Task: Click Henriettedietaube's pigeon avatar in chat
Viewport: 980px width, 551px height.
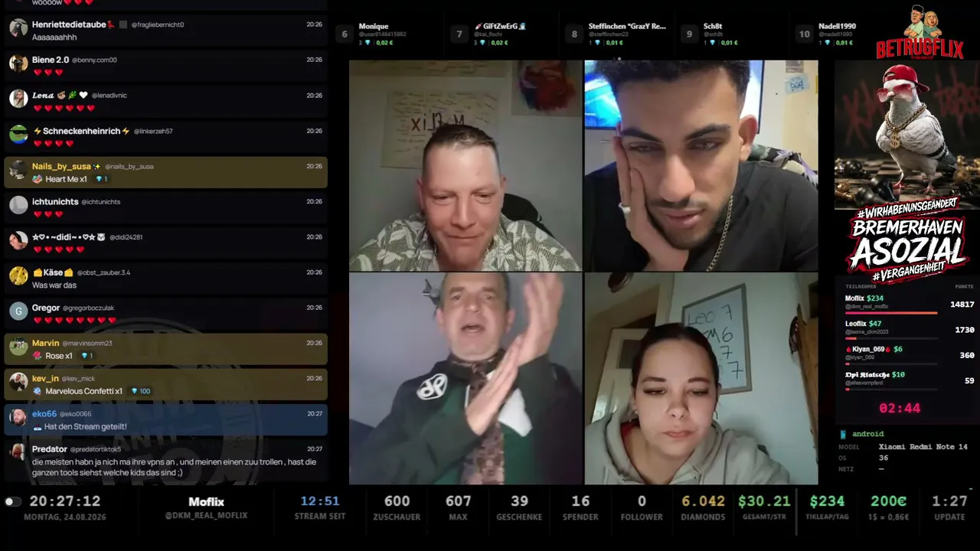Action: coord(18,28)
